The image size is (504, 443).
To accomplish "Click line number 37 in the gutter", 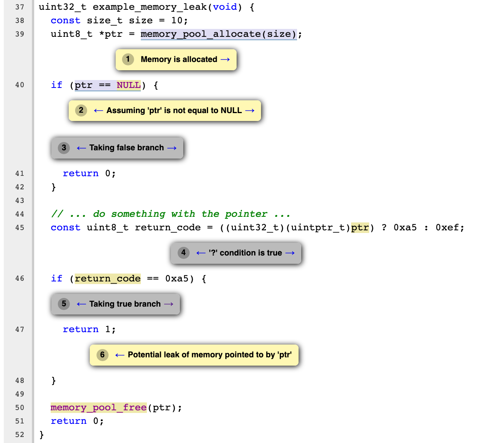I will (20, 7).
